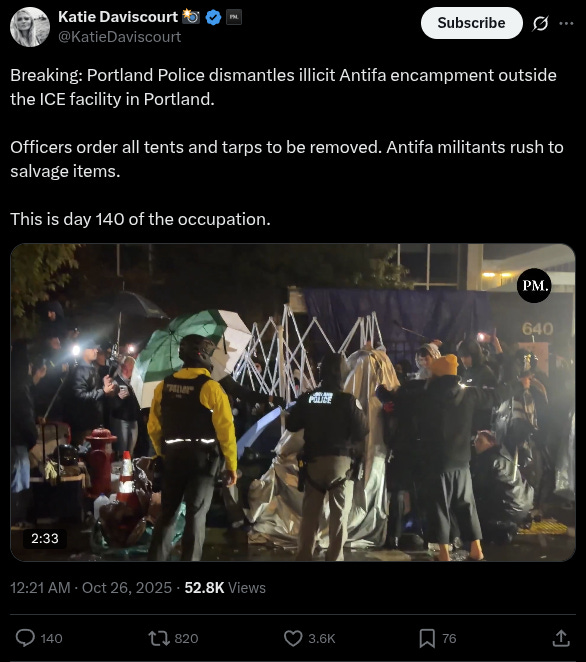Like the post with heart icon
Viewport: 586px width, 662px height.
[293, 638]
